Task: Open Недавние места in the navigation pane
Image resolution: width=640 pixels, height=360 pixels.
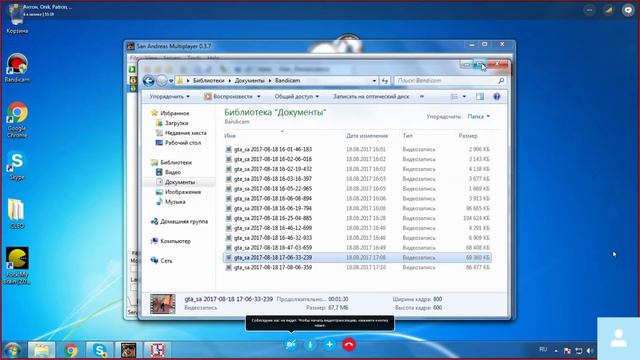Action: (x=181, y=133)
